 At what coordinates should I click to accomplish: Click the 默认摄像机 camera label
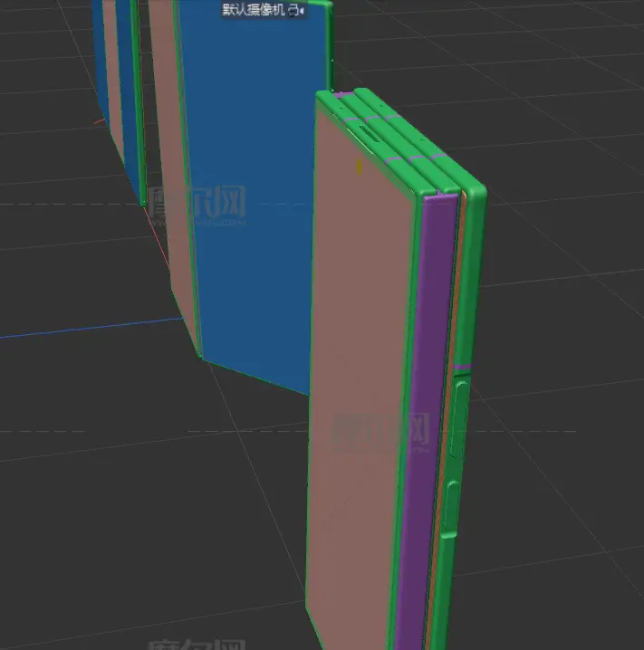point(254,10)
